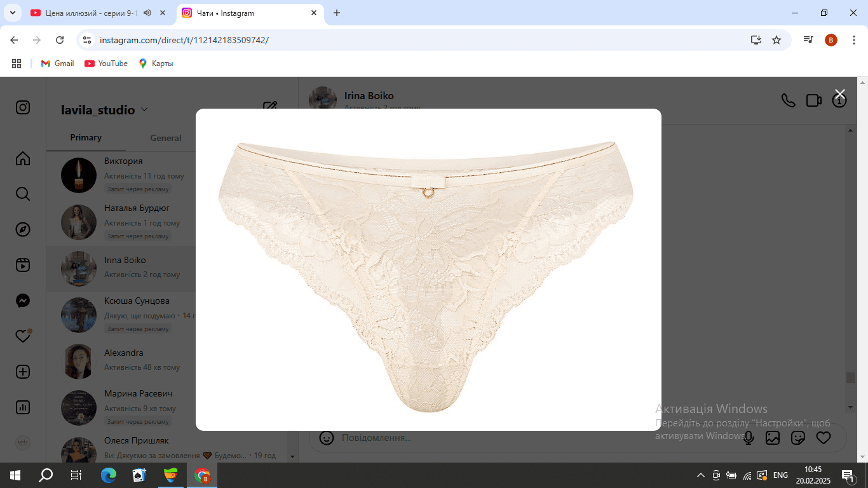The width and height of the screenshot is (868, 488).
Task: Open Instagram home from the sidebar
Action: click(x=23, y=158)
